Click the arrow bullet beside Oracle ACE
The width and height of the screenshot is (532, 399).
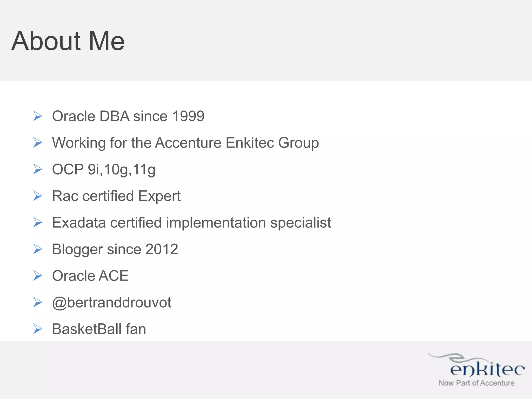tap(38, 276)
